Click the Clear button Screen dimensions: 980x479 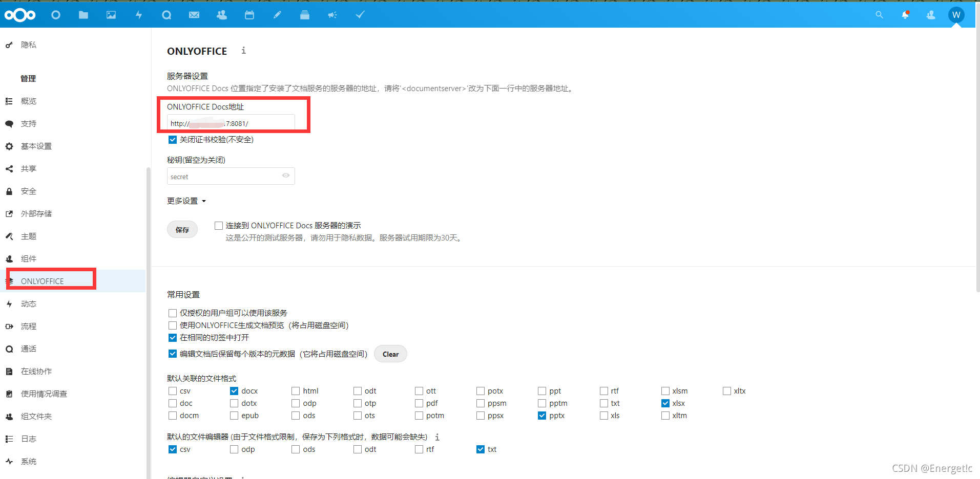(x=390, y=354)
